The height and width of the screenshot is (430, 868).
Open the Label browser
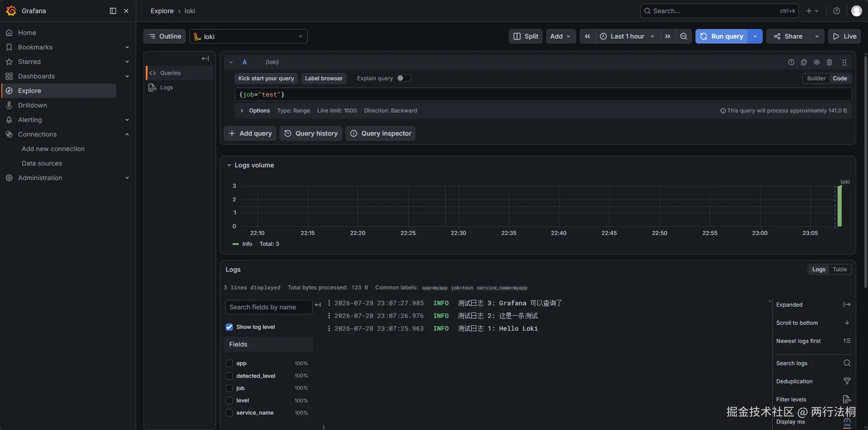tap(324, 78)
